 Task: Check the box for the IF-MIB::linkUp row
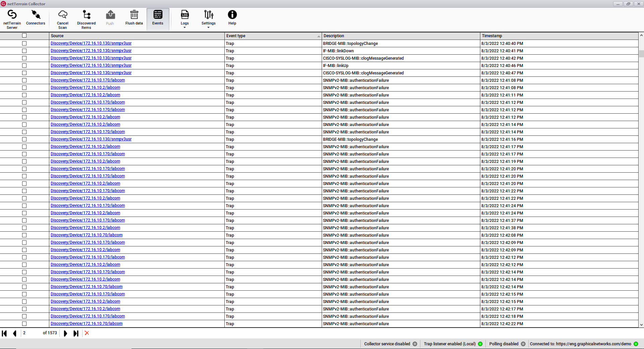click(24, 66)
